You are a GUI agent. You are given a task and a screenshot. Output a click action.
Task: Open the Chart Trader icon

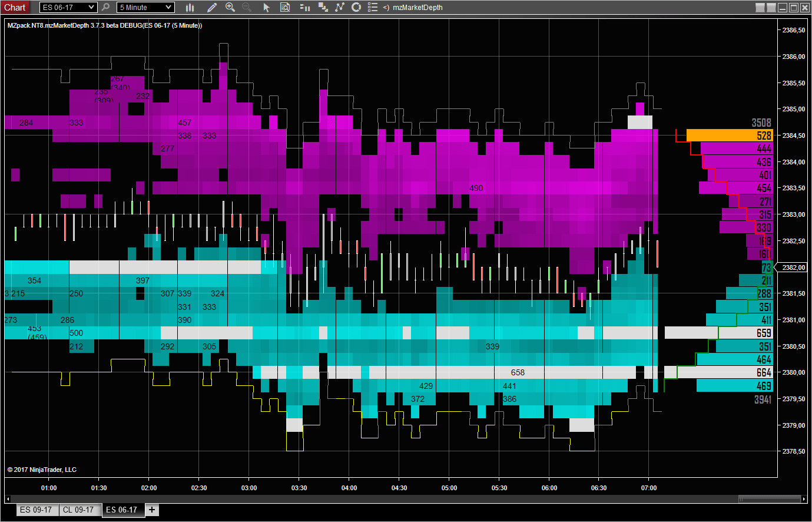(305, 7)
